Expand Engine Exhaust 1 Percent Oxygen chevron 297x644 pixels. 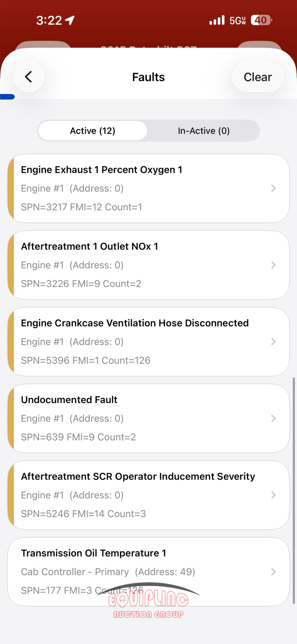pos(274,189)
